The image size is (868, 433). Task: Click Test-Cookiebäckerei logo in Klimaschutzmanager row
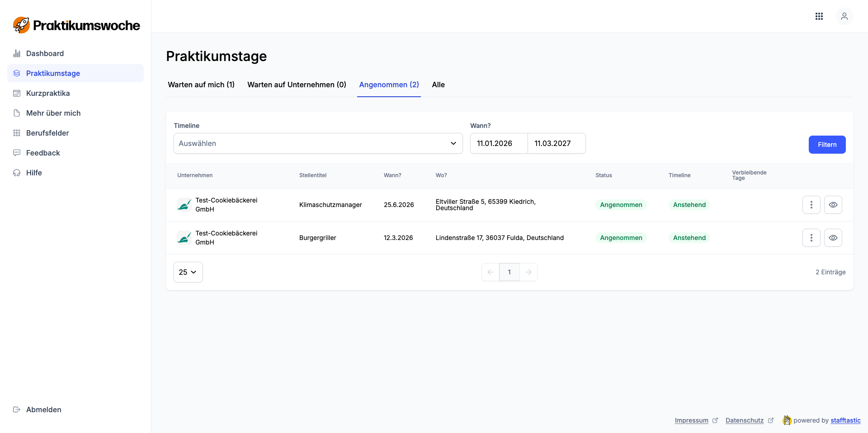(184, 205)
